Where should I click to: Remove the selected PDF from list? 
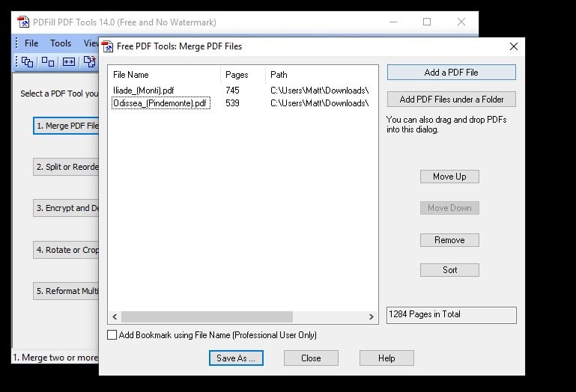click(x=449, y=240)
